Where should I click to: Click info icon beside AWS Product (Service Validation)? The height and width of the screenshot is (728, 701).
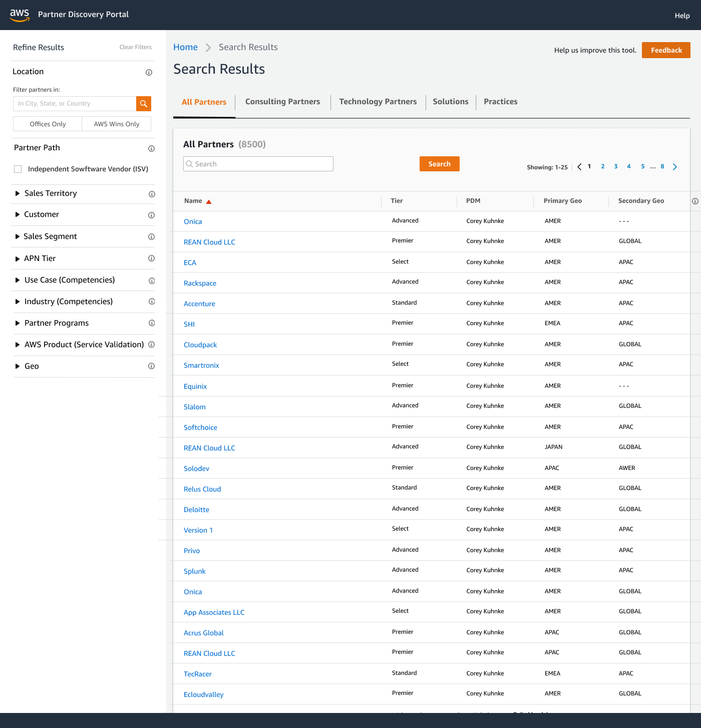click(x=151, y=345)
